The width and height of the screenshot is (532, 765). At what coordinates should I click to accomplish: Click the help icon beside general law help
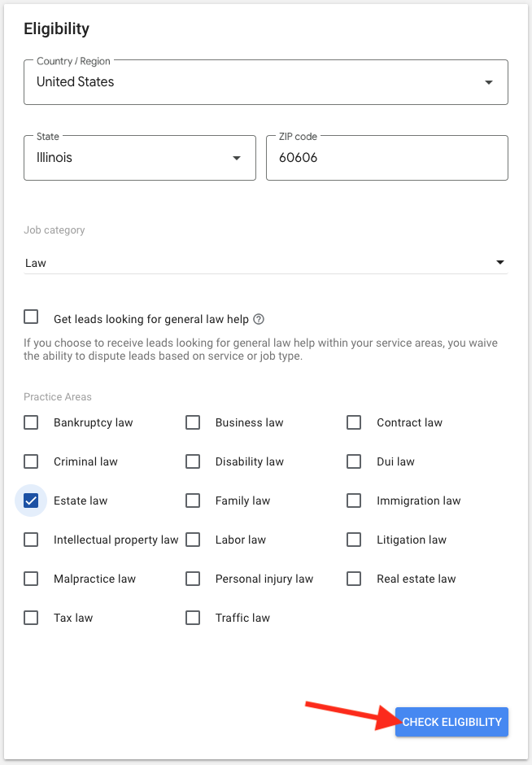pos(259,319)
